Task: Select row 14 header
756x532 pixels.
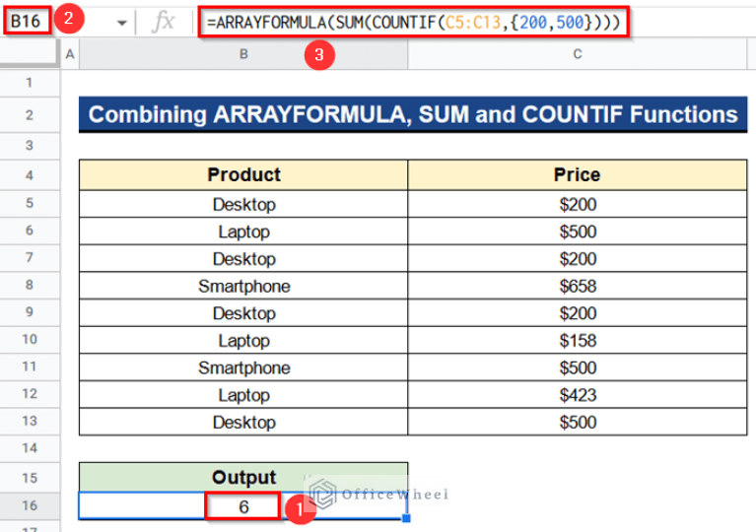Action: pyautogui.click(x=30, y=448)
